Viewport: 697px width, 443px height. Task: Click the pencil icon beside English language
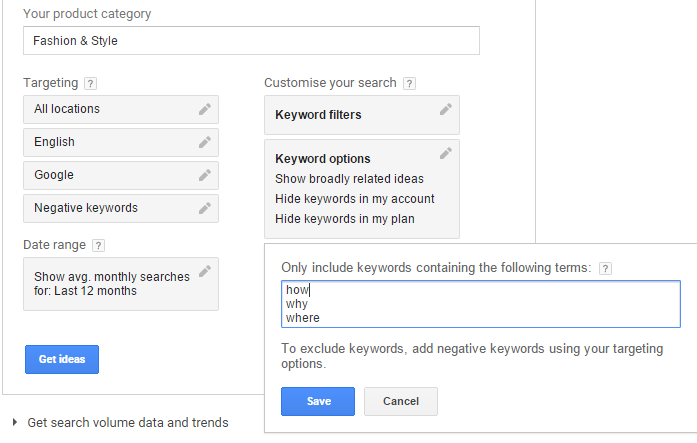coord(205,142)
